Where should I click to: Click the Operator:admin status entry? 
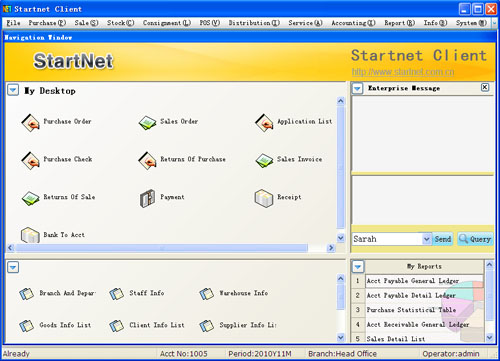[451, 354]
